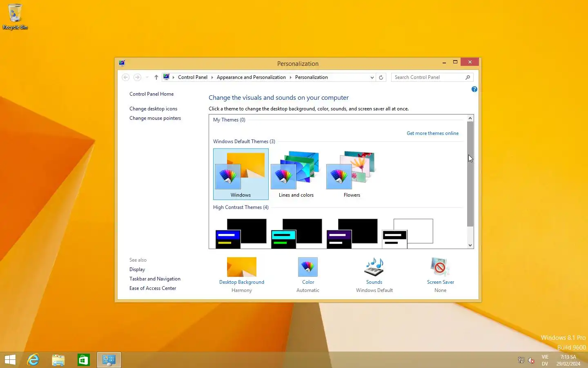Select the blue-yellow high contrast theme
This screenshot has height=368, width=588.
[241, 233]
